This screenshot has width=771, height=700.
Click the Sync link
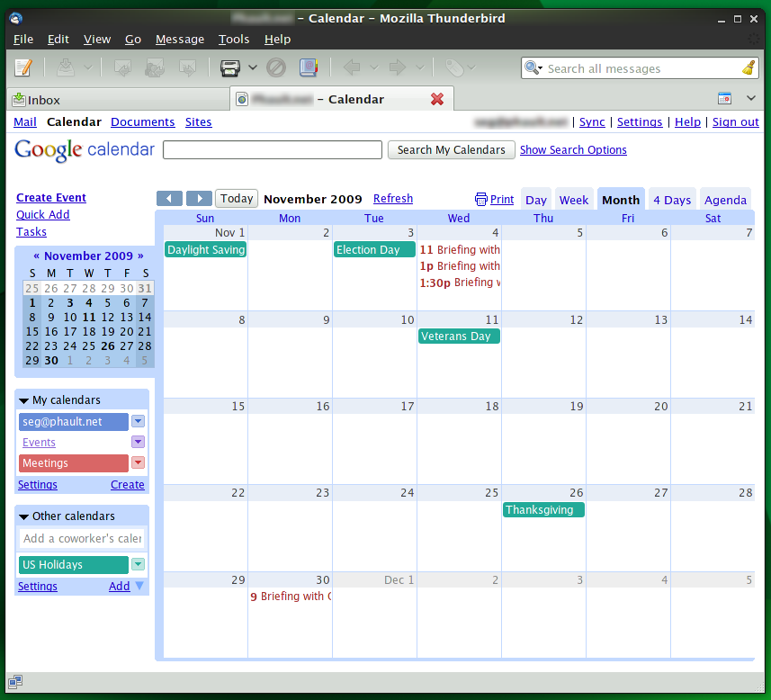[x=592, y=122]
